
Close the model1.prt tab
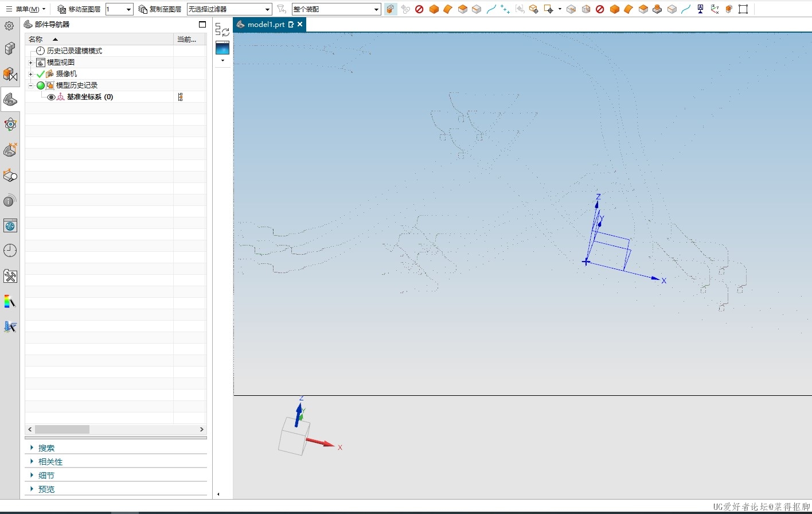300,24
